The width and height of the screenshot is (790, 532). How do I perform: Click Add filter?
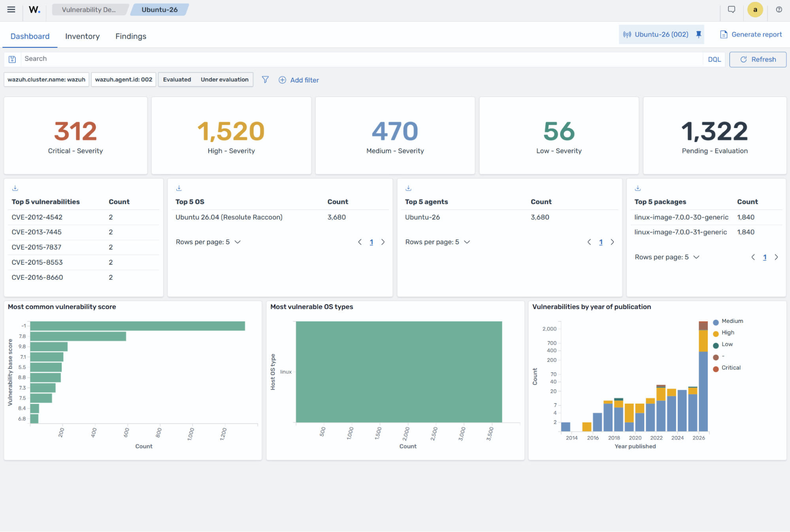299,80
